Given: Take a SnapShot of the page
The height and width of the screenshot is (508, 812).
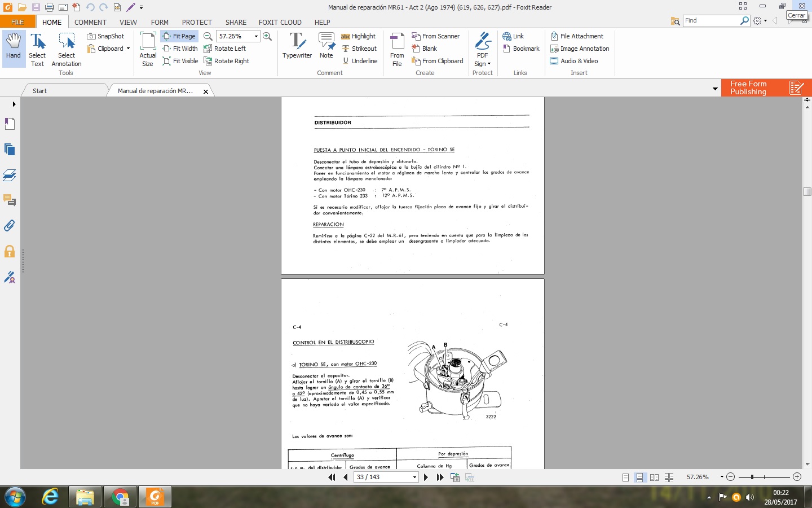Looking at the screenshot, I should (105, 36).
